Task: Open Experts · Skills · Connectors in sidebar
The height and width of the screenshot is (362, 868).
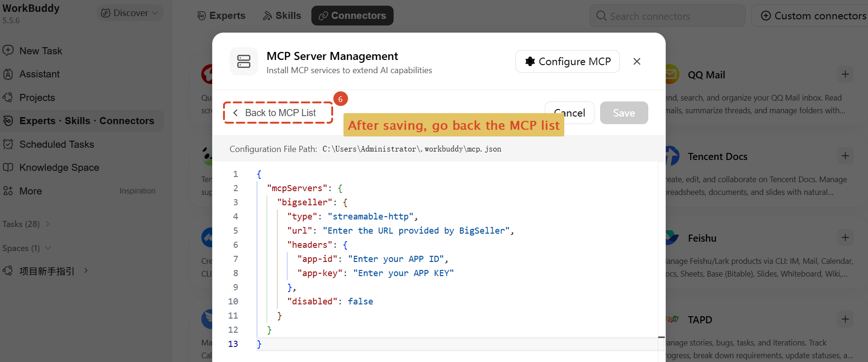Action: pyautogui.click(x=82, y=121)
